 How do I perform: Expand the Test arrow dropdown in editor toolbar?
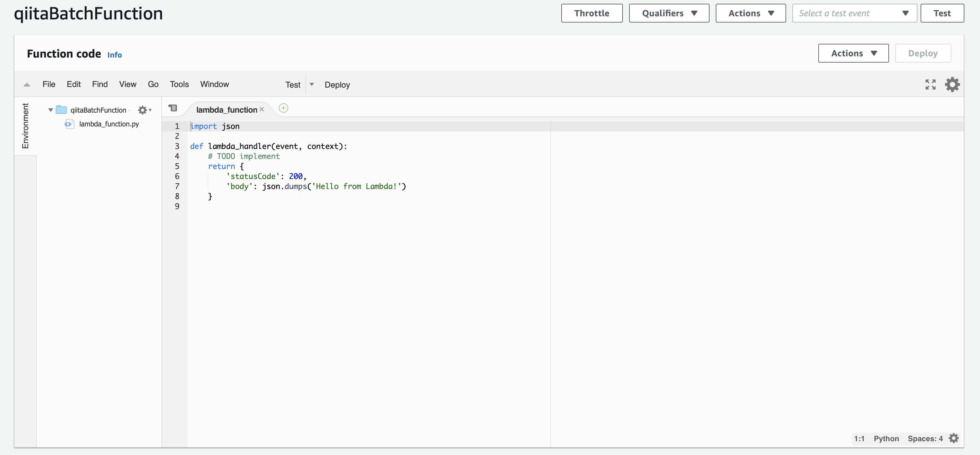point(311,84)
